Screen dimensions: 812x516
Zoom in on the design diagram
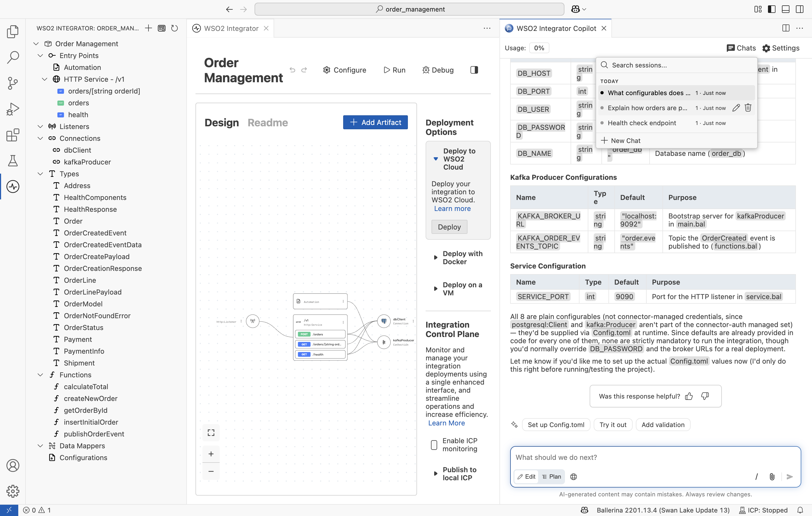(x=211, y=454)
